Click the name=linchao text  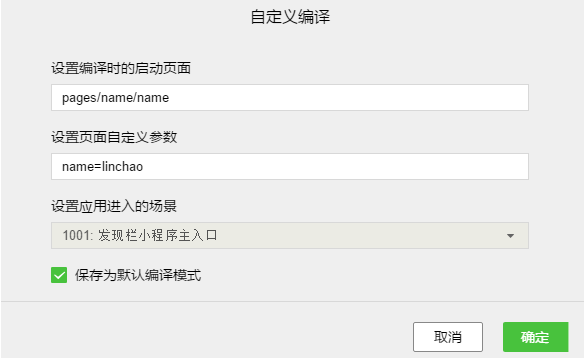[x=102, y=166]
